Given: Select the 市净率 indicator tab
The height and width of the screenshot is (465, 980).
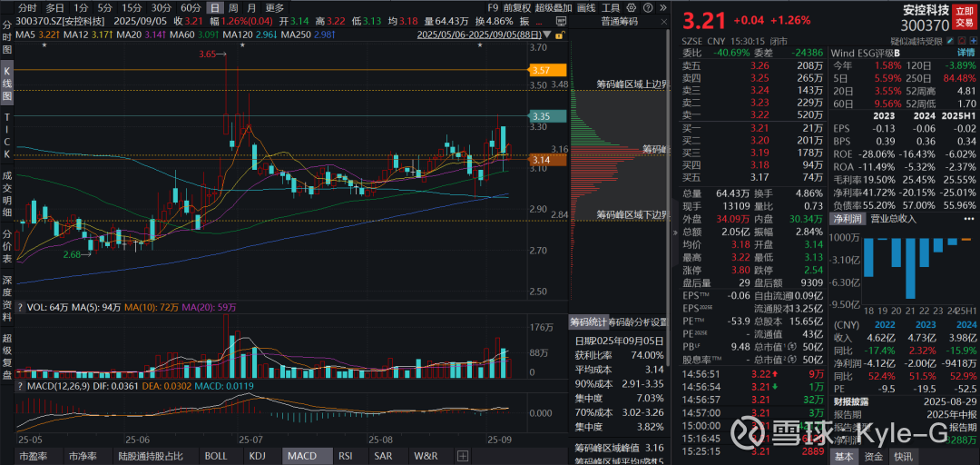Looking at the screenshot, I should tap(82, 456).
